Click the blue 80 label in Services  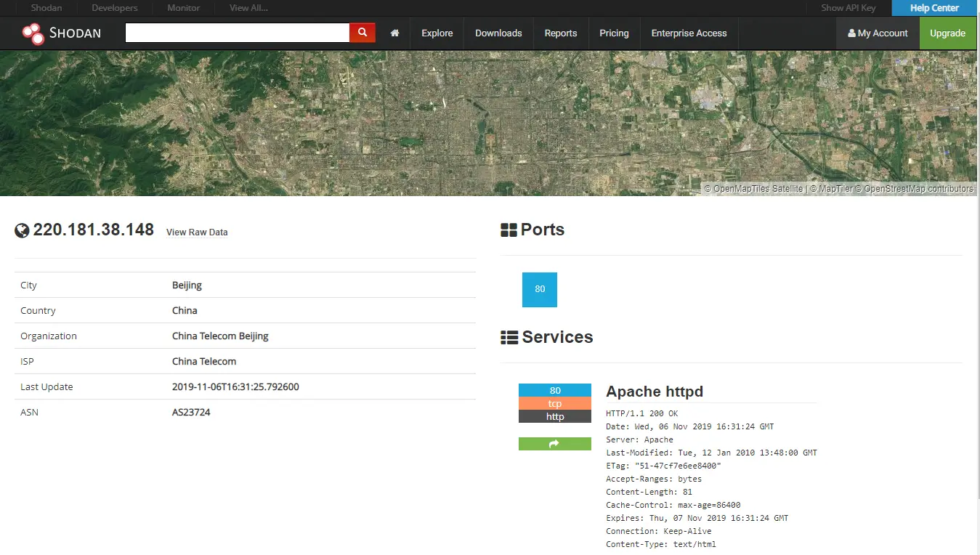click(555, 391)
